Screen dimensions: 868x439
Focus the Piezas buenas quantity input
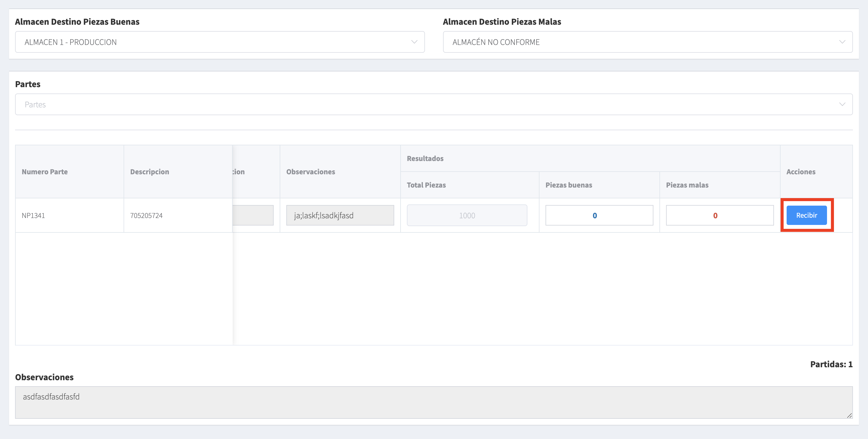tap(599, 216)
